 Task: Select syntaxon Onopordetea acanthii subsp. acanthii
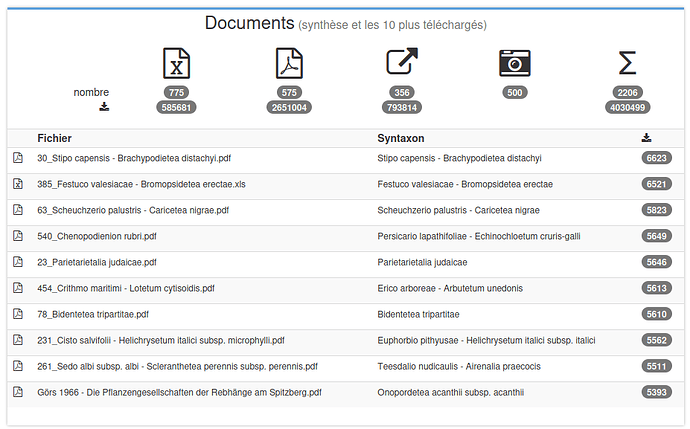(x=451, y=392)
